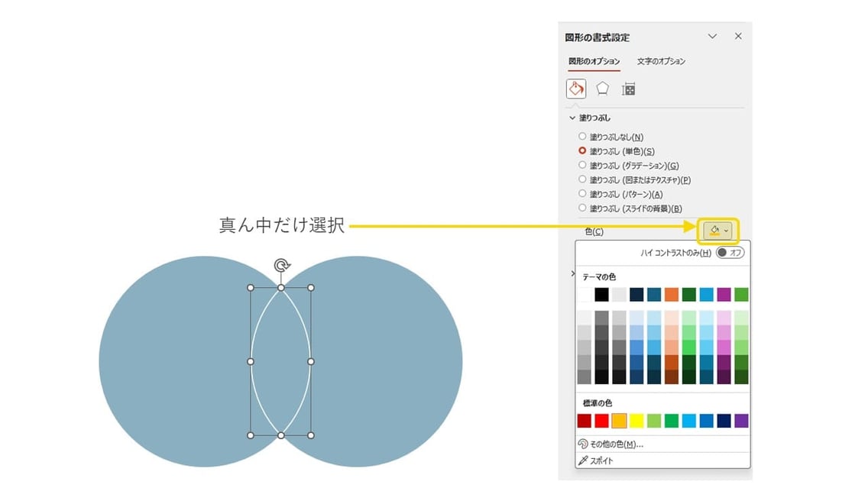Turn on the ハイコントラストのみ toggle
Screen dimensions: 868x488
click(732, 252)
